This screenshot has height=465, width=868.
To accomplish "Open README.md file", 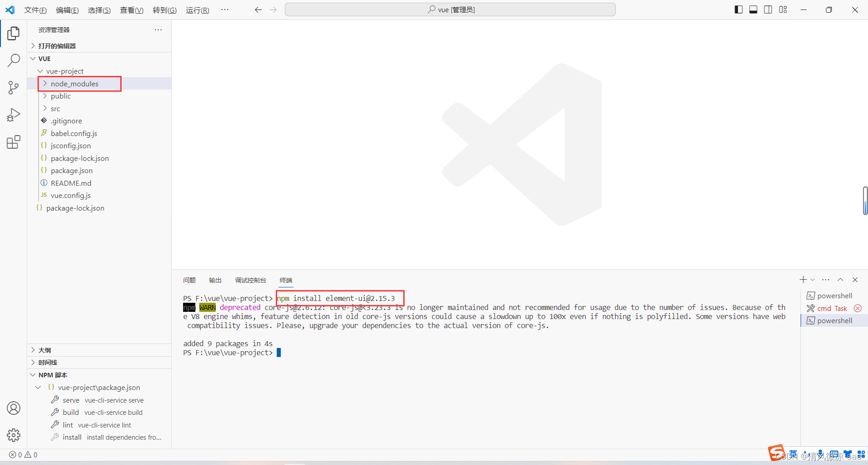I will (99, 183).
